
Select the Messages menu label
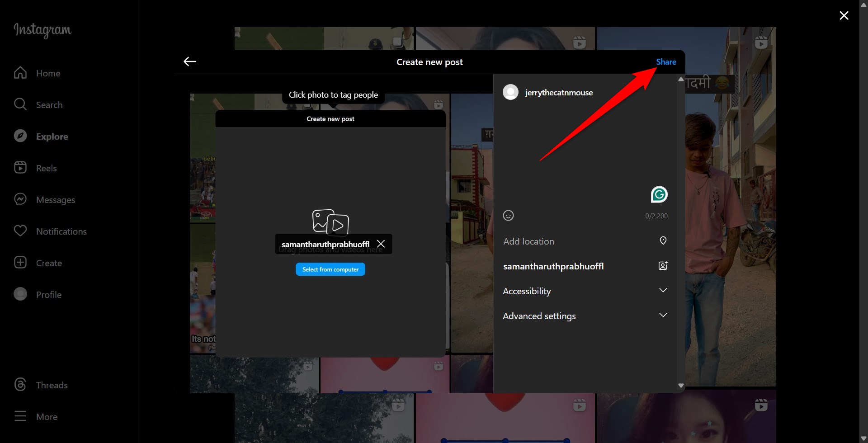point(56,200)
